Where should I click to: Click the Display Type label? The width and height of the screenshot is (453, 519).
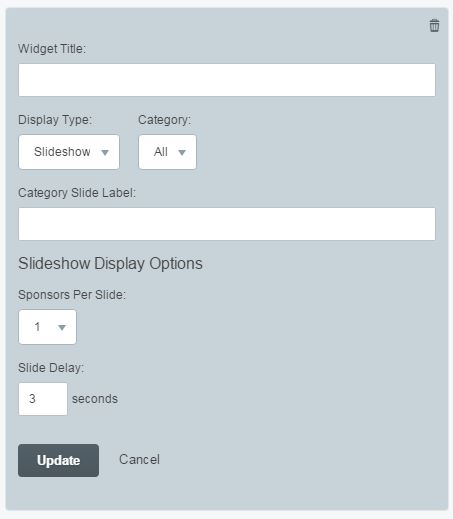point(55,120)
